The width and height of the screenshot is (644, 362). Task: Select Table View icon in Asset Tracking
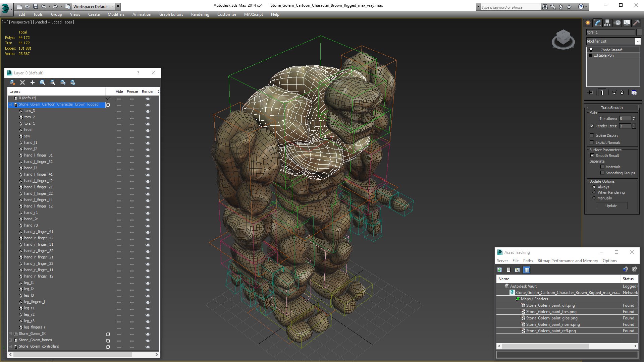pyautogui.click(x=527, y=270)
